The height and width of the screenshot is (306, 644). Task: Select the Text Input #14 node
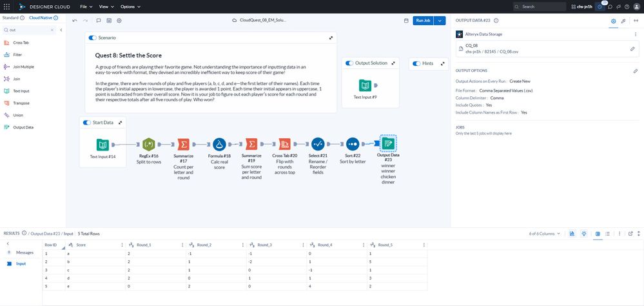pyautogui.click(x=102, y=145)
